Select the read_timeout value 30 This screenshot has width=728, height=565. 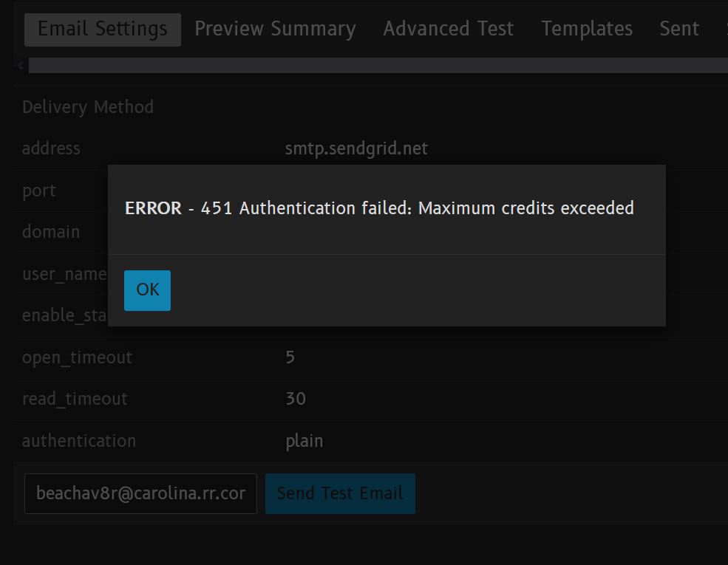(x=296, y=399)
